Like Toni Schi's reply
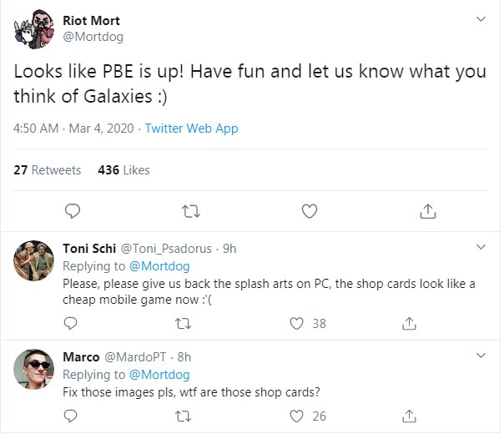504x434 pixels. click(x=295, y=323)
